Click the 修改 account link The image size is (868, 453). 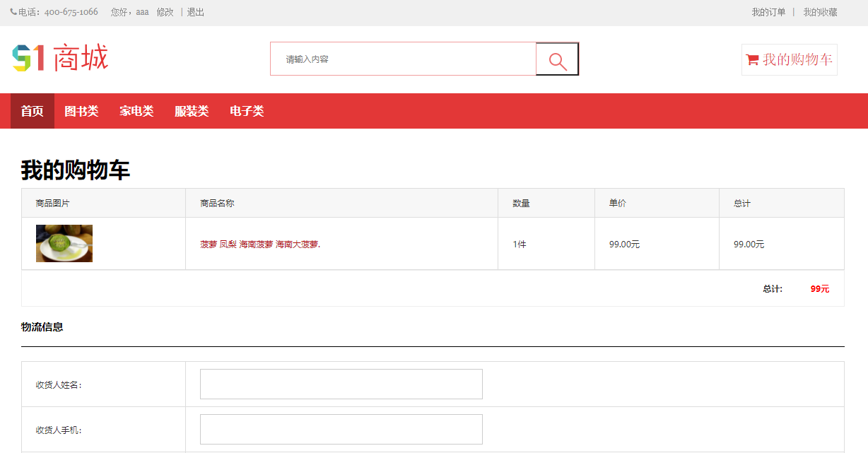pos(165,12)
